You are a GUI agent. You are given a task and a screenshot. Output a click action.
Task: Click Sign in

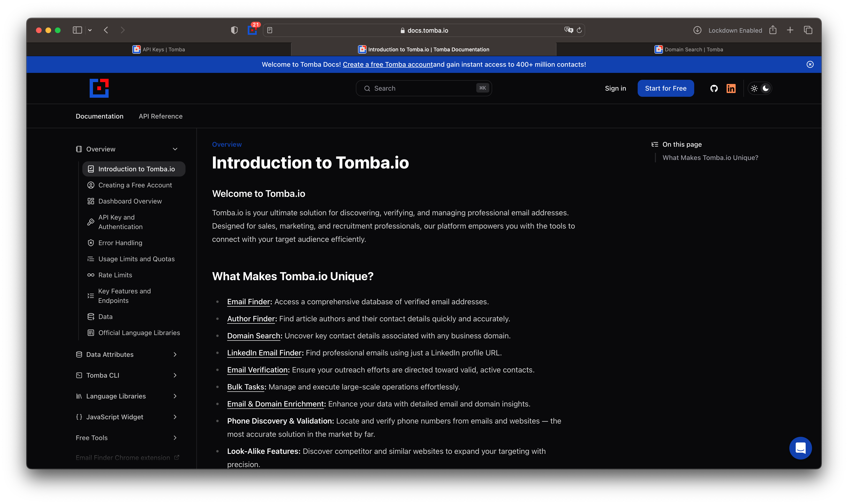[615, 88]
